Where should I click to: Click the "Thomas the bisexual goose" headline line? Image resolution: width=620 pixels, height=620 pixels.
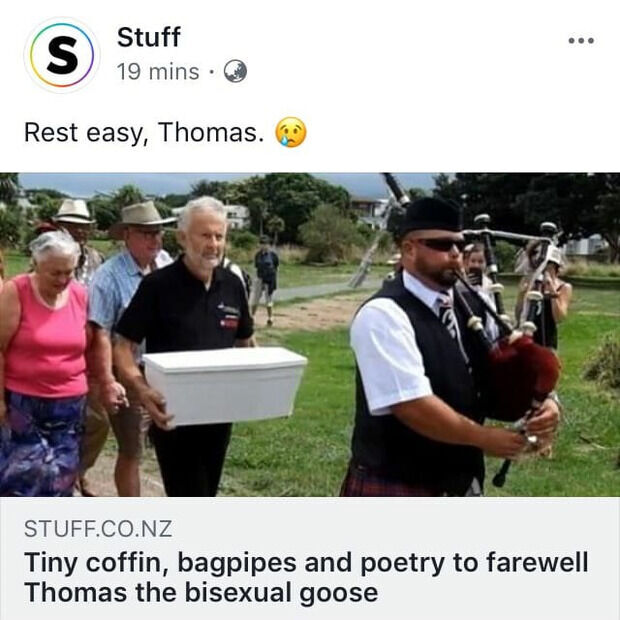pos(201,592)
